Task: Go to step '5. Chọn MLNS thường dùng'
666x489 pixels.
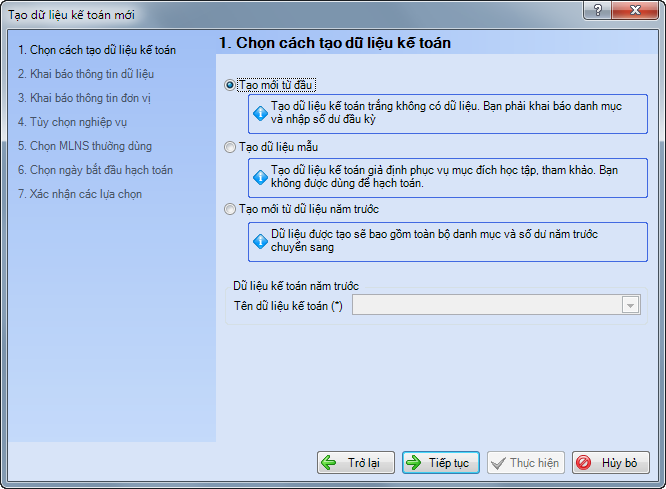Action: pyautogui.click(x=85, y=146)
